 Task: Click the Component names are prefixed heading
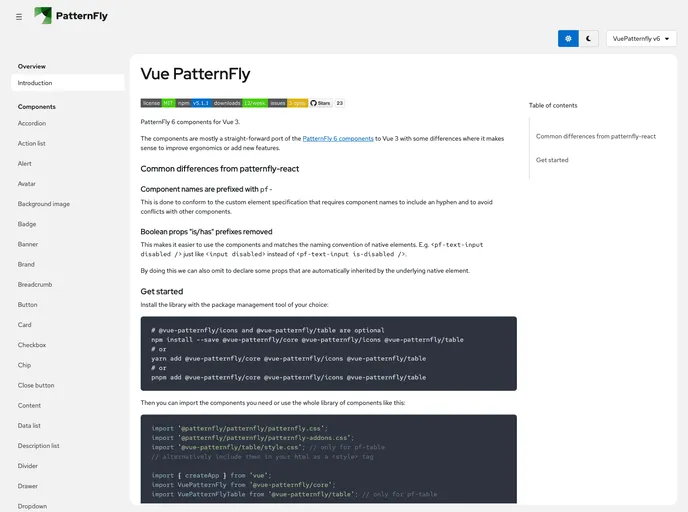coord(206,189)
